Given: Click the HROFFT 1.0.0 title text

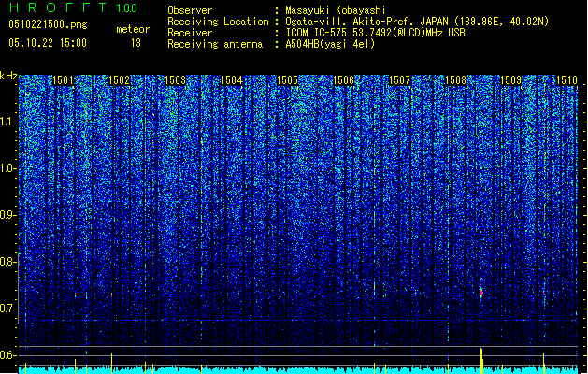Looking at the screenshot, I should tap(74, 7).
